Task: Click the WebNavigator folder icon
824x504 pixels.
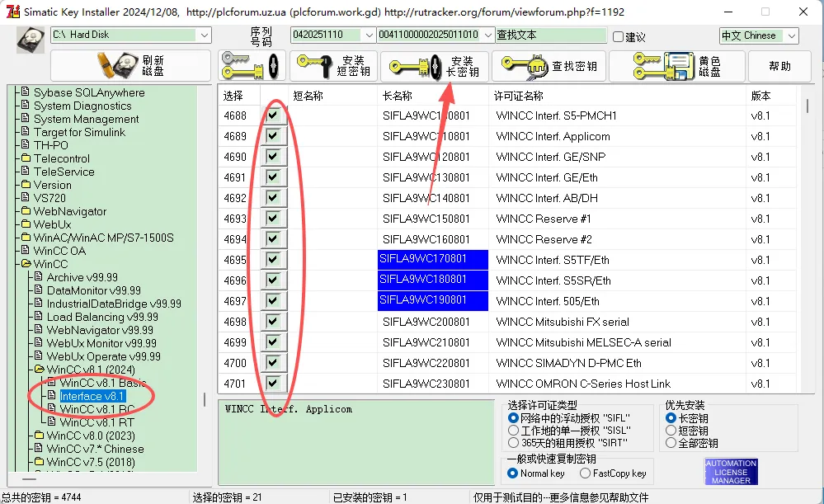Action: (26, 210)
